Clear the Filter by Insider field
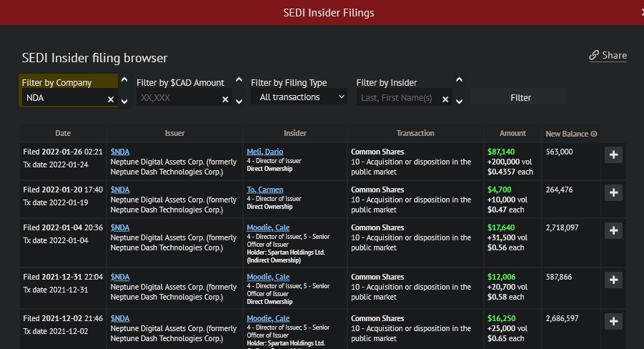Image resolution: width=644 pixels, height=349 pixels. coord(445,99)
